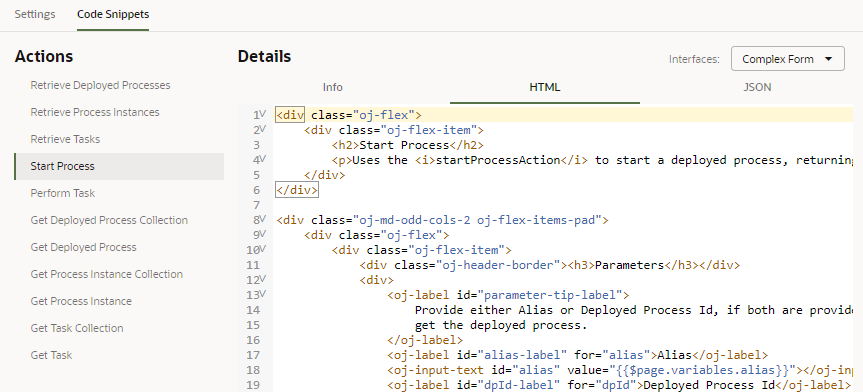
Task: Choose Retrieve Deployed Processes action
Action: point(100,85)
